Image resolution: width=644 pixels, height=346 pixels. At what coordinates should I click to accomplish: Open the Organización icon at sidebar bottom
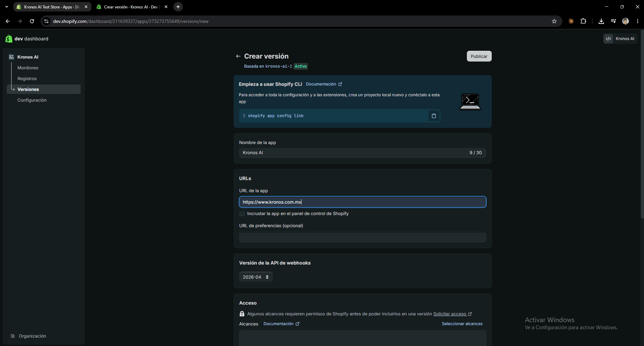coord(13,336)
